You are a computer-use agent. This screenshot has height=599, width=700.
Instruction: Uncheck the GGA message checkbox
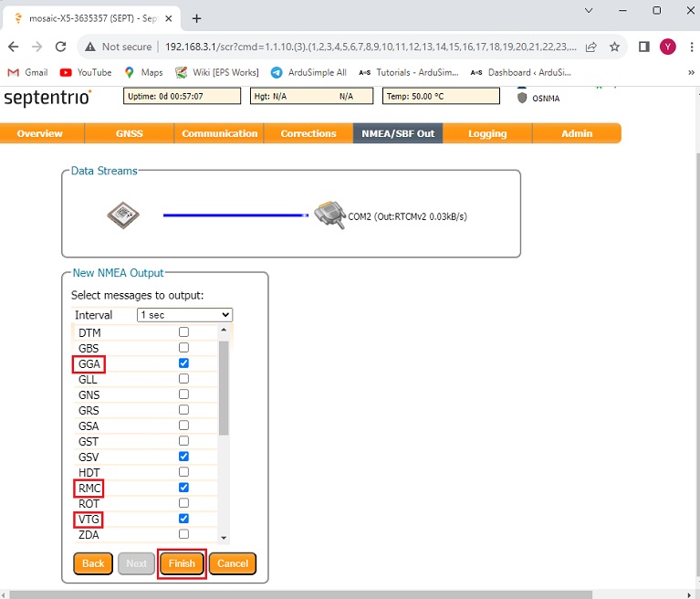click(183, 363)
